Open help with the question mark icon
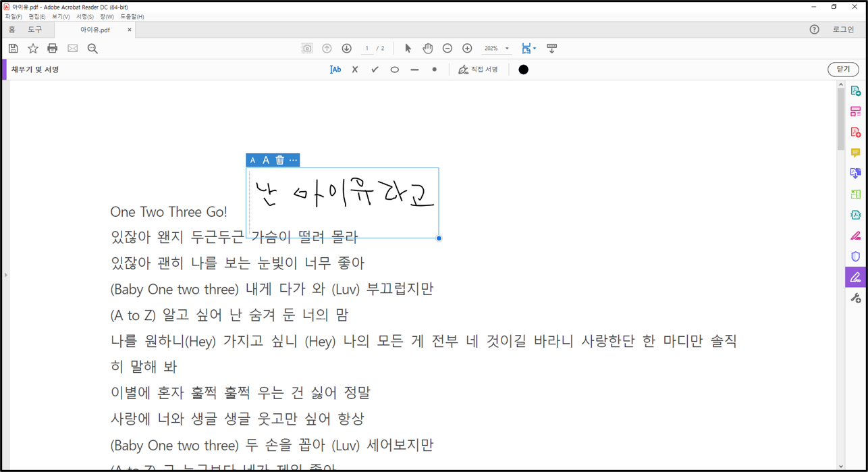The image size is (868, 472). (815, 30)
